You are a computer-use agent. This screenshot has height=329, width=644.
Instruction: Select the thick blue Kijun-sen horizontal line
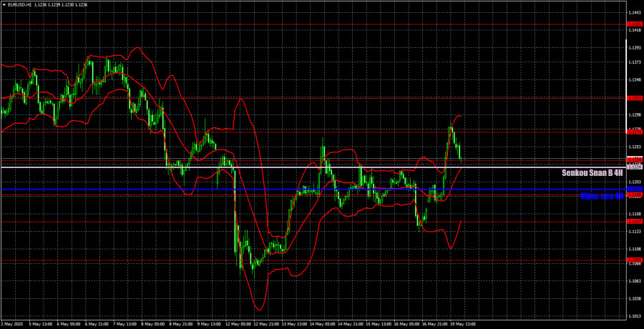313,190
